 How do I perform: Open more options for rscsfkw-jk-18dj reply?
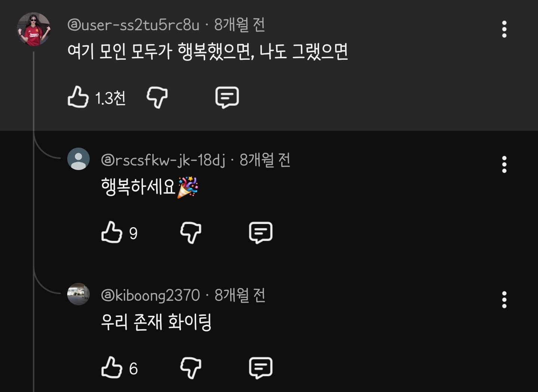pyautogui.click(x=504, y=164)
